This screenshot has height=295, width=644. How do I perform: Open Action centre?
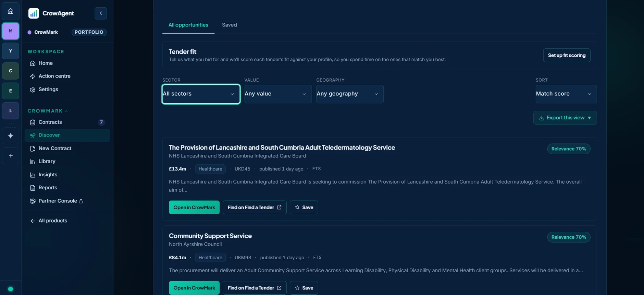(67, 76)
